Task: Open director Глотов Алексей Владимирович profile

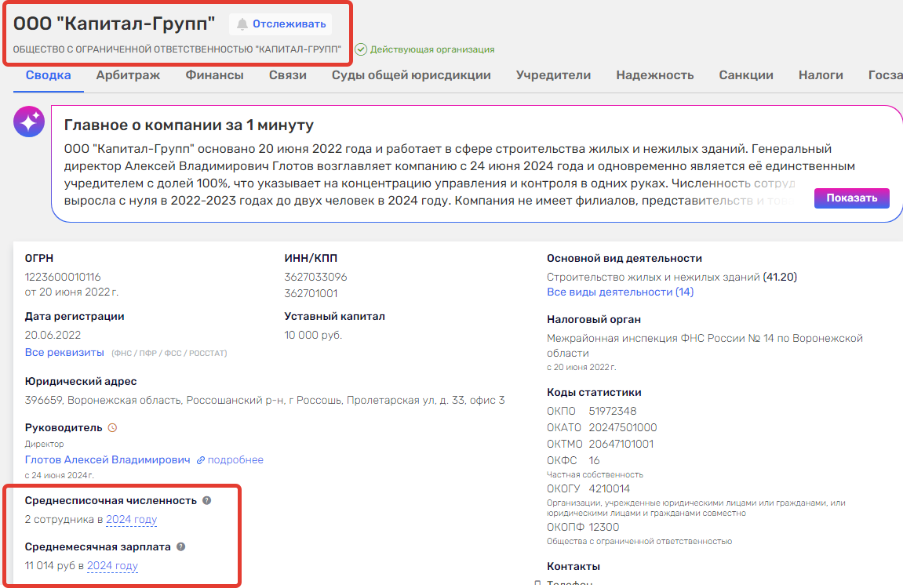Action: [107, 460]
